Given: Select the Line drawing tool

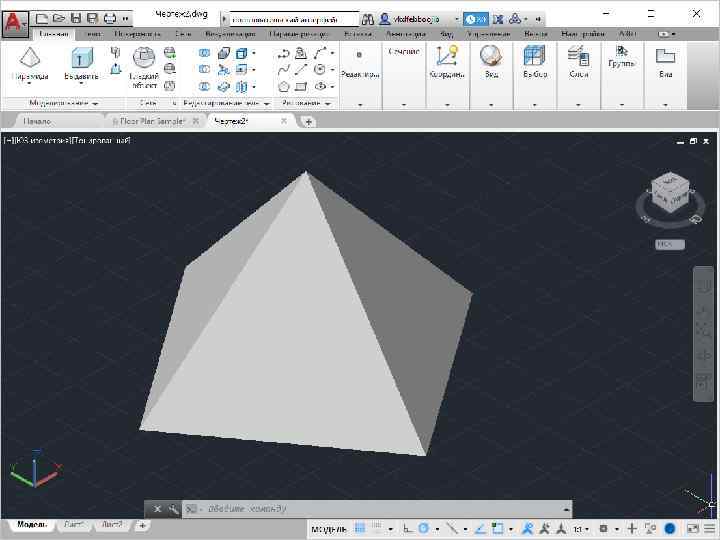Looking at the screenshot, I should coord(301,70).
